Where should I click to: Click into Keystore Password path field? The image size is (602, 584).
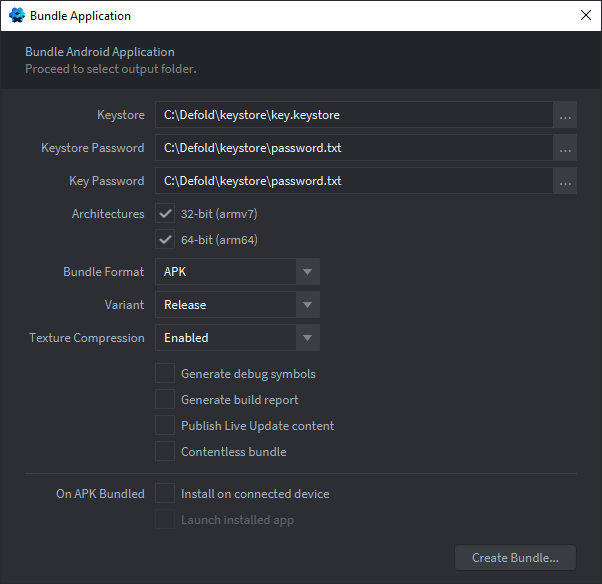click(x=354, y=148)
